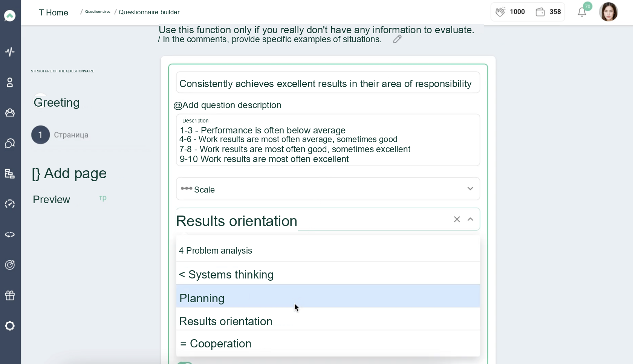
Task: Open the Questionnaires breadcrumb link
Action: (98, 12)
